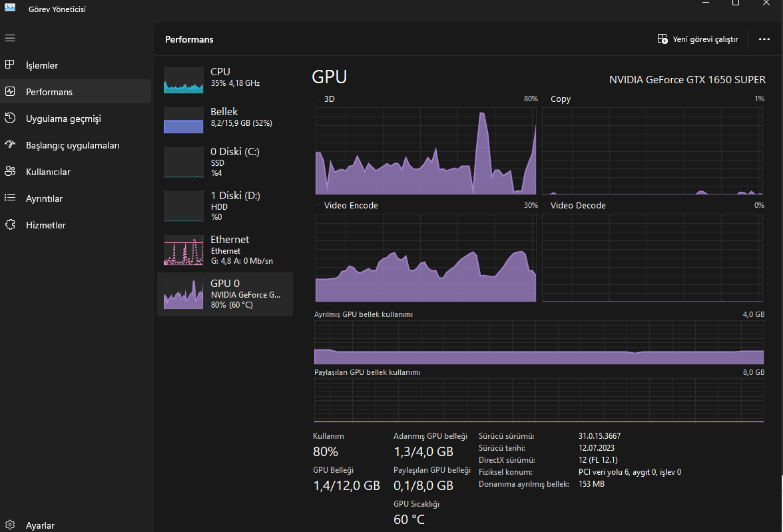Image resolution: width=783 pixels, height=532 pixels.
Task: Select the CPU performance item
Action: point(225,79)
